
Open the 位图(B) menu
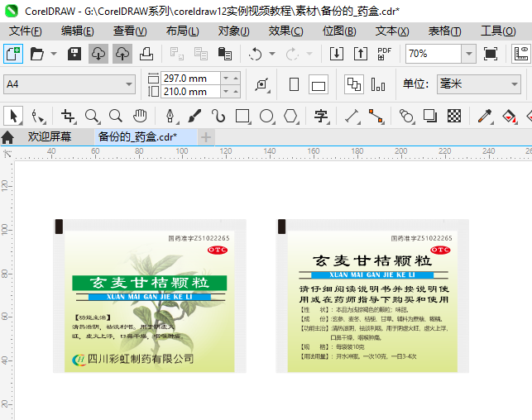point(339,31)
